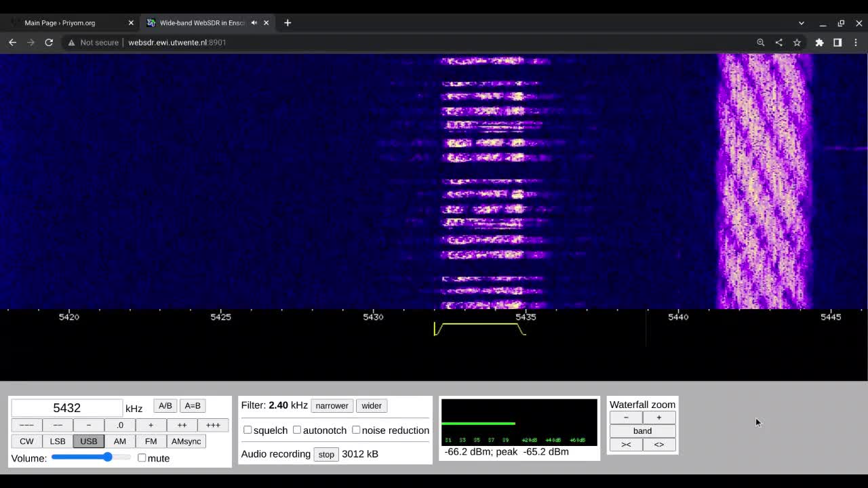Viewport: 868px width, 488px height.
Task: Open tab search dropdown arrow
Action: pyautogui.click(x=801, y=23)
